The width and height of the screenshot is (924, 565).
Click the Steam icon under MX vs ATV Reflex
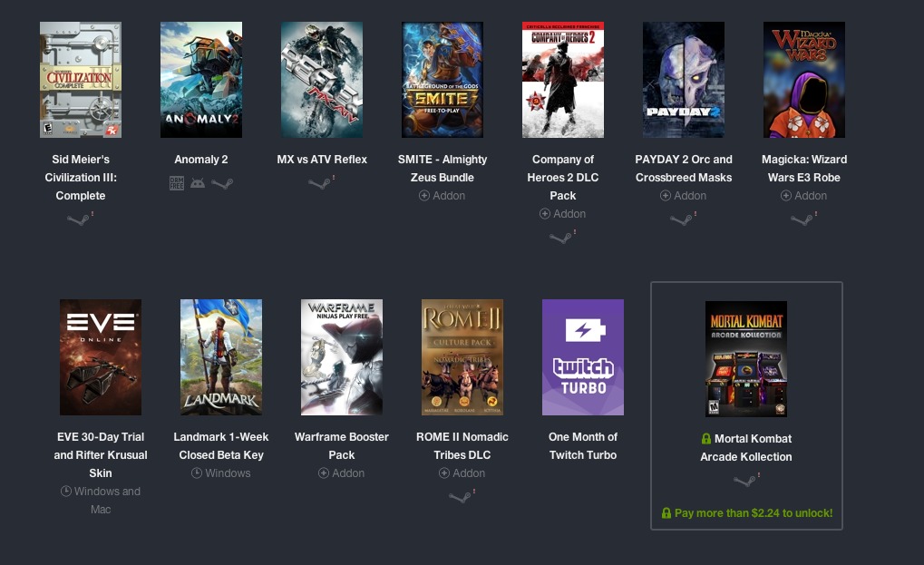click(x=319, y=183)
